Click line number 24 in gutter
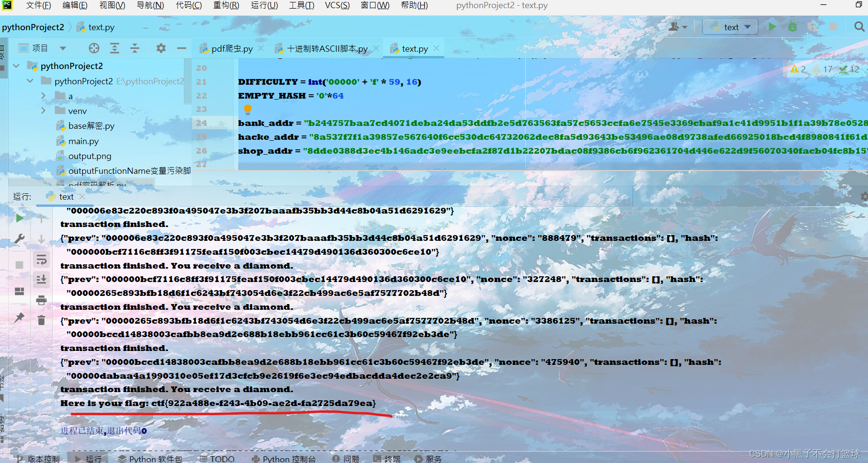The image size is (868, 463). tap(202, 123)
